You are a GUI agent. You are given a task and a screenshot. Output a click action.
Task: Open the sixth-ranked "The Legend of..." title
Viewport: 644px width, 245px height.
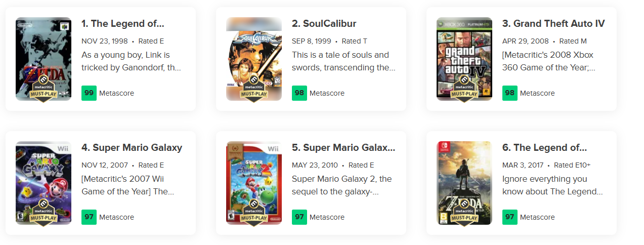pyautogui.click(x=544, y=148)
